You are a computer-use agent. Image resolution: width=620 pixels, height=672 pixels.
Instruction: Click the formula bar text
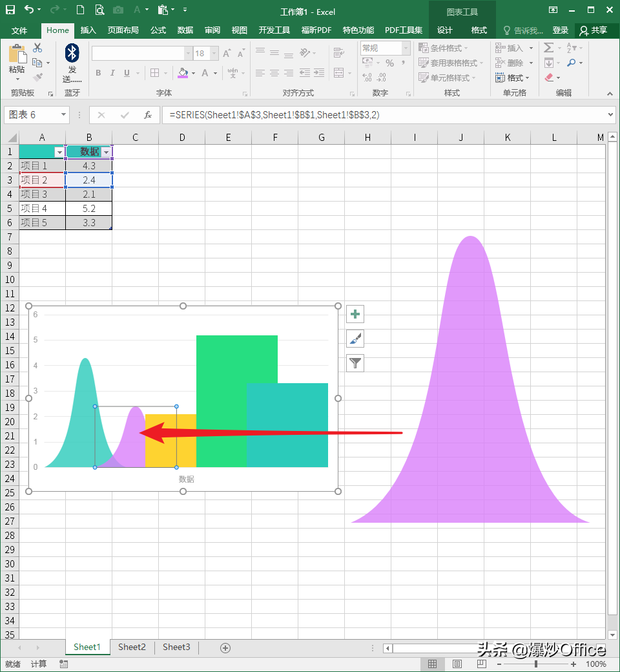(x=274, y=115)
